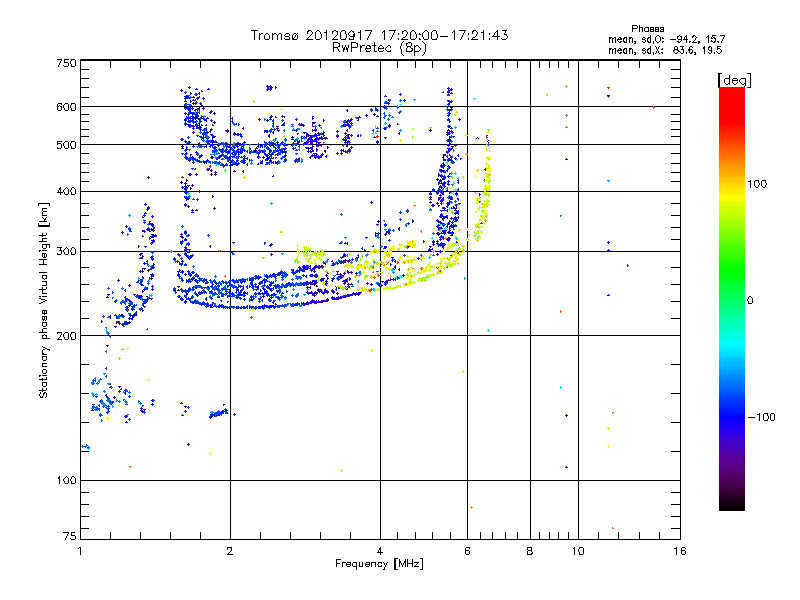Screen dimensions: 800x600
Task: Click the y-axis tick label '75'
Action: (x=70, y=536)
